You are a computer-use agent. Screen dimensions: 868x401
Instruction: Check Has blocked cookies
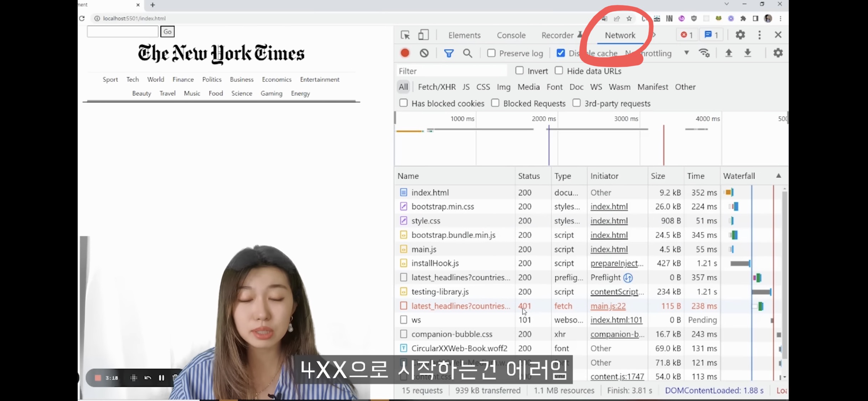(403, 103)
